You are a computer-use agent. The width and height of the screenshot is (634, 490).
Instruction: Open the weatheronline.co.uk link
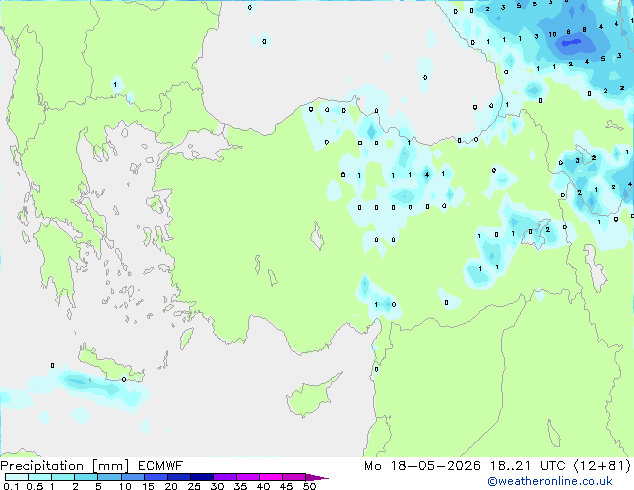click(x=550, y=481)
